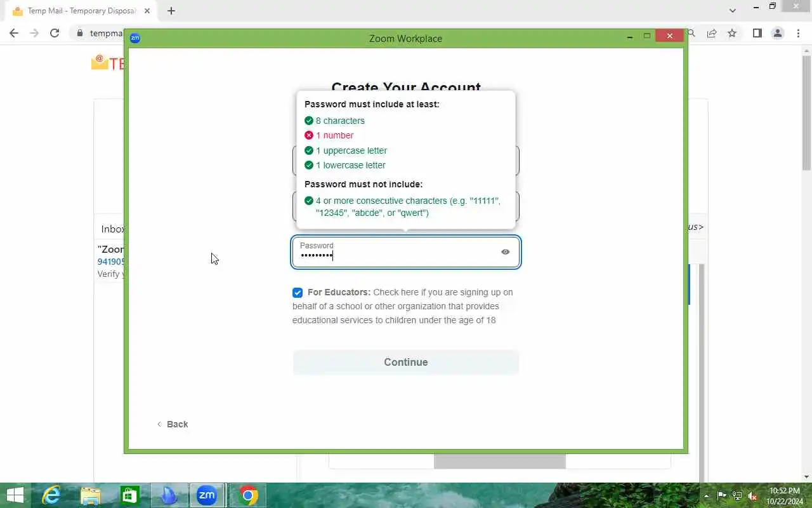The width and height of the screenshot is (812, 508).
Task: Click scroll up arrow on Chrome page scrollbar
Action: pos(807,50)
